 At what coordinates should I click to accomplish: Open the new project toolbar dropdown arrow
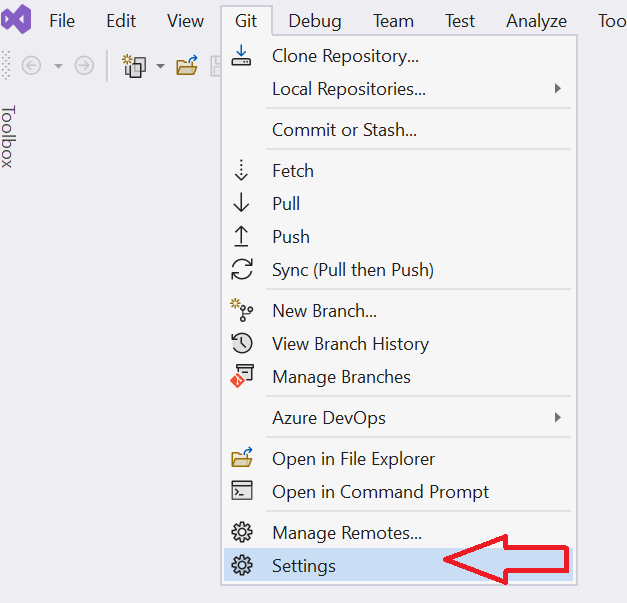pyautogui.click(x=160, y=66)
